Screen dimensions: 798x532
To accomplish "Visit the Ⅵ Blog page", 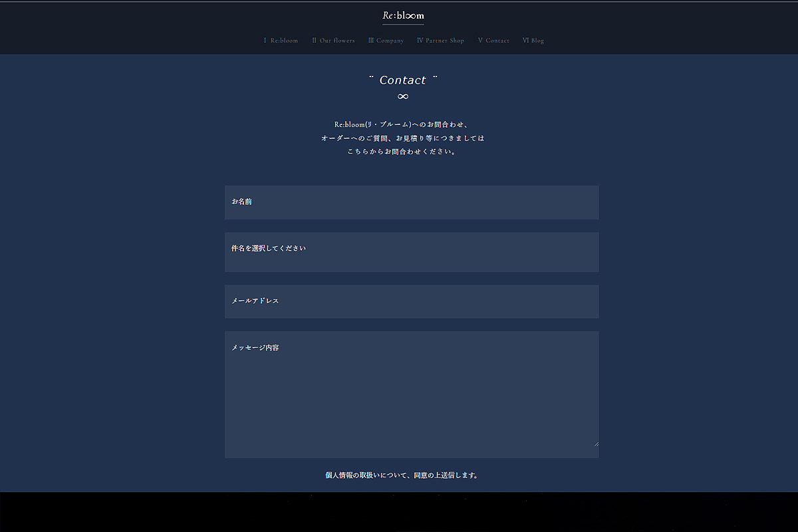I will click(533, 41).
